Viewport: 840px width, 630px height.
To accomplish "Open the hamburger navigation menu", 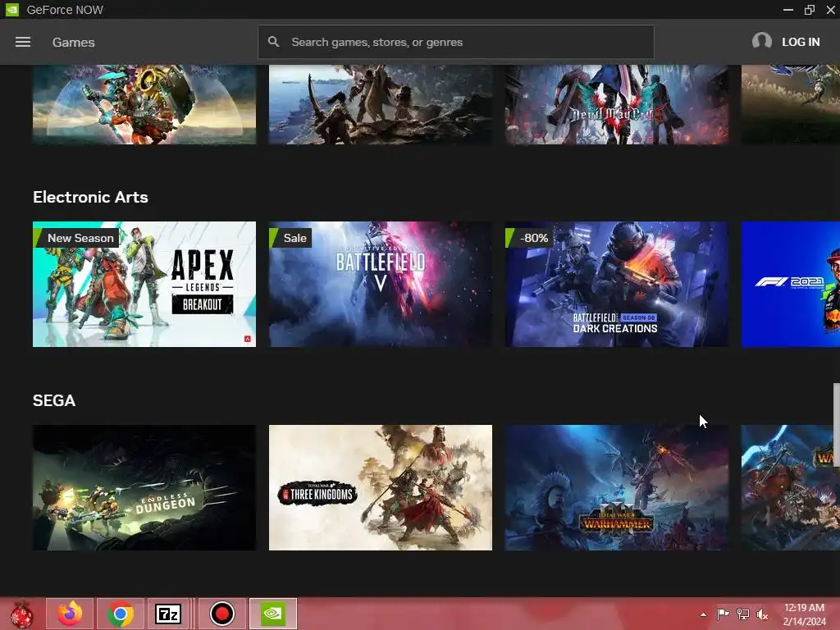I will click(x=22, y=42).
